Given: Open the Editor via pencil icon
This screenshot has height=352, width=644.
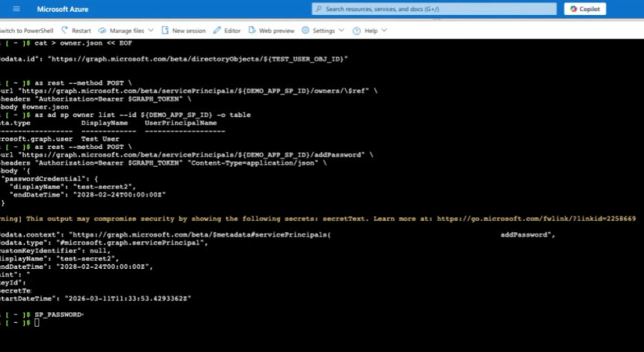Looking at the screenshot, I should click(217, 31).
